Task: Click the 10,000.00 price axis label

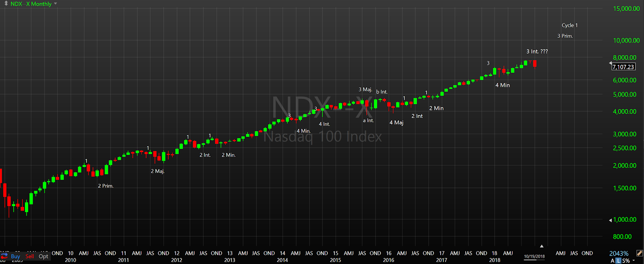Action: coord(626,40)
